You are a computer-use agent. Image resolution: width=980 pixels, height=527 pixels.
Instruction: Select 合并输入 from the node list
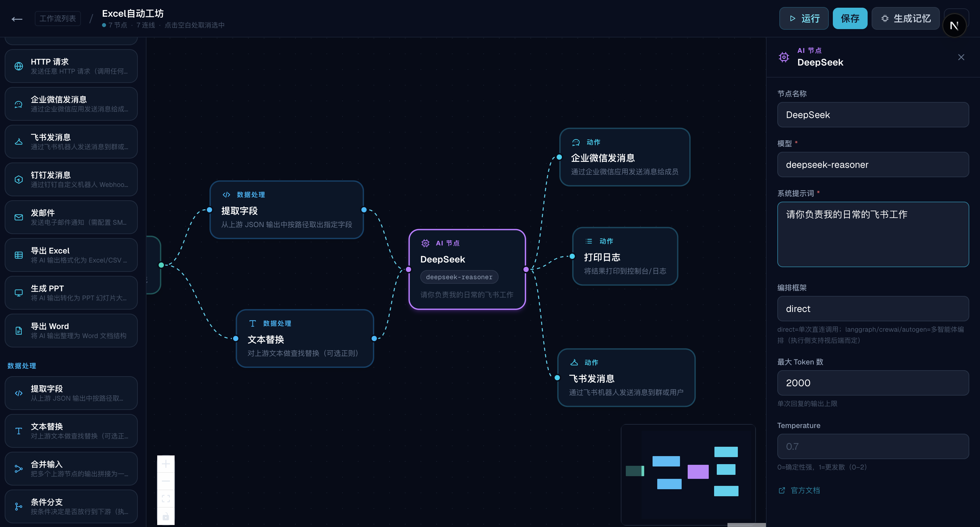tap(71, 468)
